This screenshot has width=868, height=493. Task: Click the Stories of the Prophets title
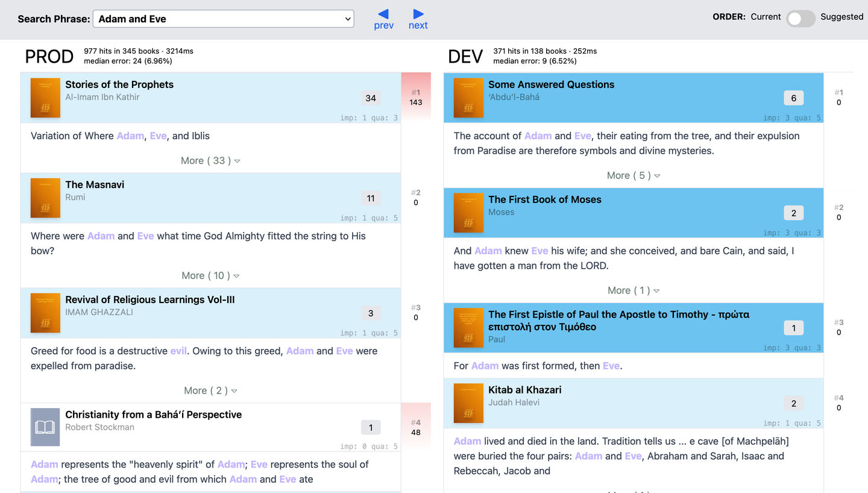(119, 84)
